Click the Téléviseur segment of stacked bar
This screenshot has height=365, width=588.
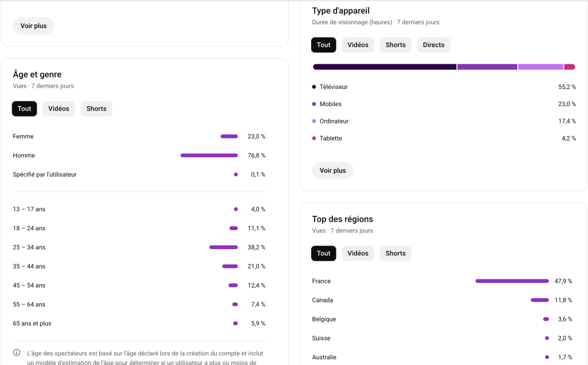pyautogui.click(x=385, y=67)
